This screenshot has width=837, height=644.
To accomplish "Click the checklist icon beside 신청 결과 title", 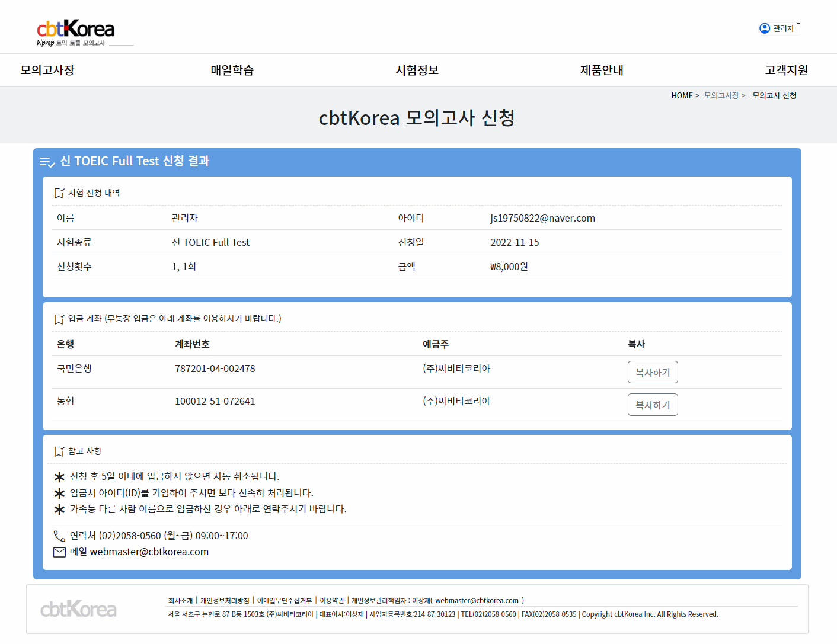I will 47,162.
